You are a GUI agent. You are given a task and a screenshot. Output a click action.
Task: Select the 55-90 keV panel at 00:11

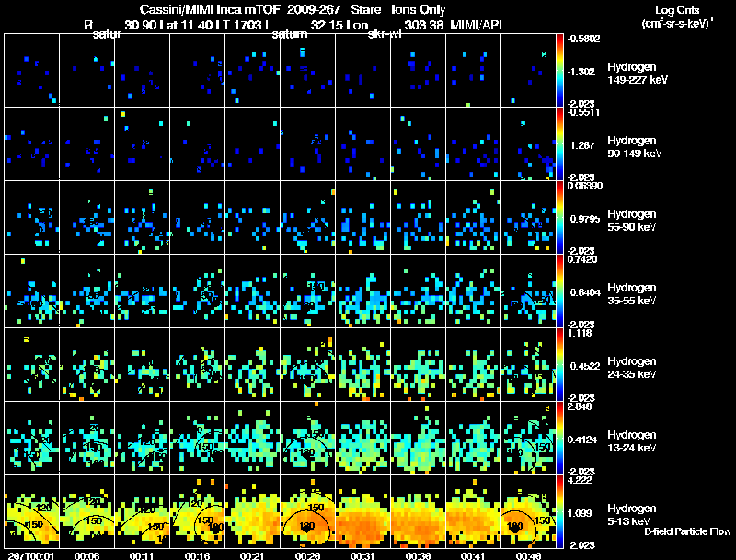[143, 218]
